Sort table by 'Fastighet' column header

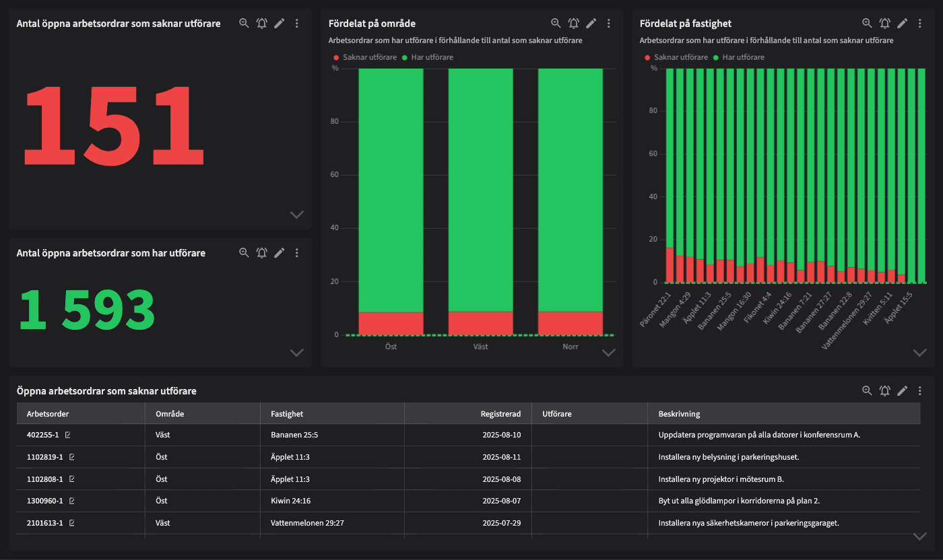[287, 414]
